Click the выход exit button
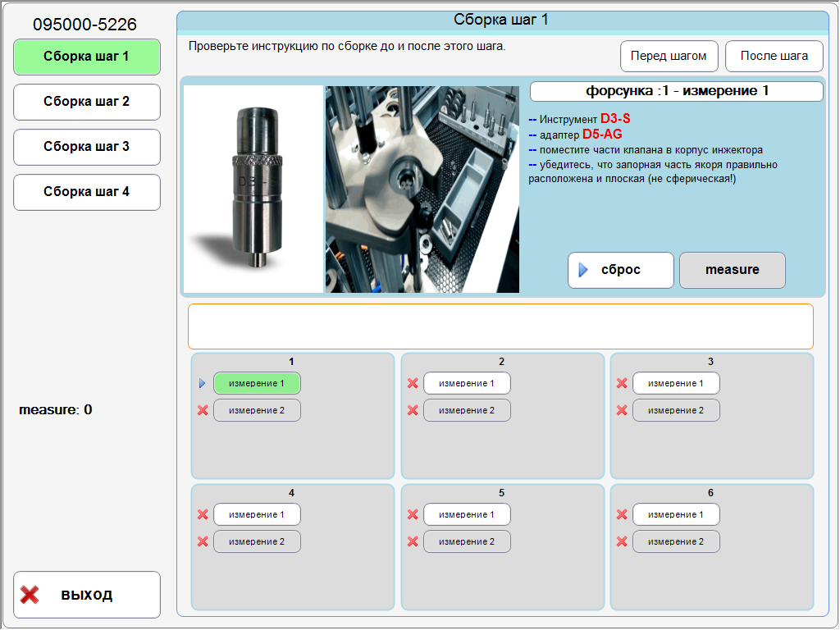Screen dimensions: 840x630 point(87,595)
